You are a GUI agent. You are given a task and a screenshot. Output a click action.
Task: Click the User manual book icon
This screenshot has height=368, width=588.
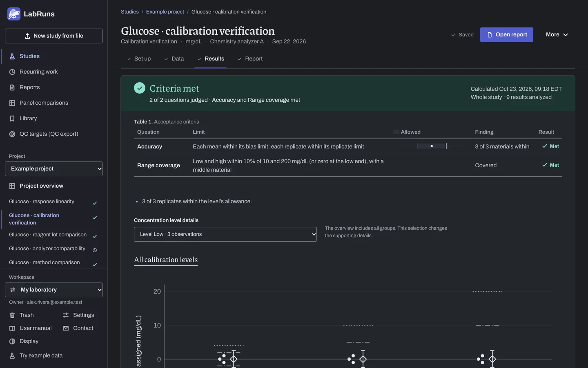tap(12, 328)
